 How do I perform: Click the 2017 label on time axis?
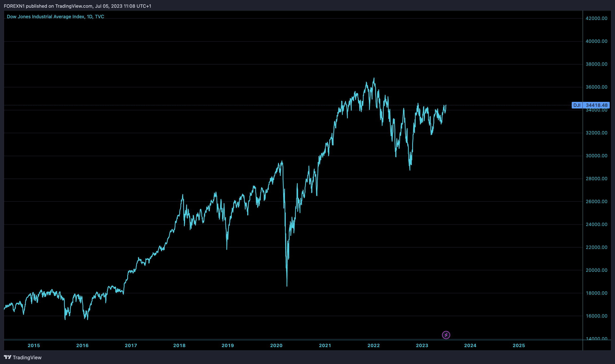coord(131,345)
